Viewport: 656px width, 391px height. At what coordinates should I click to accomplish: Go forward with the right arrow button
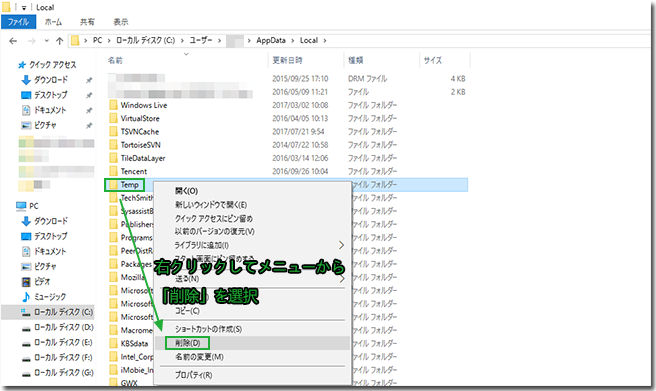[32, 41]
